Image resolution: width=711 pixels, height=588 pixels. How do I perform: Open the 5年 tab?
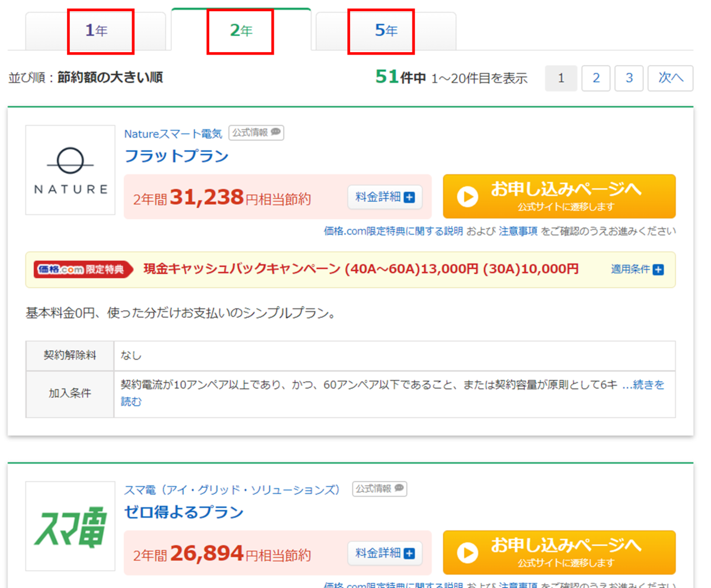[386, 31]
